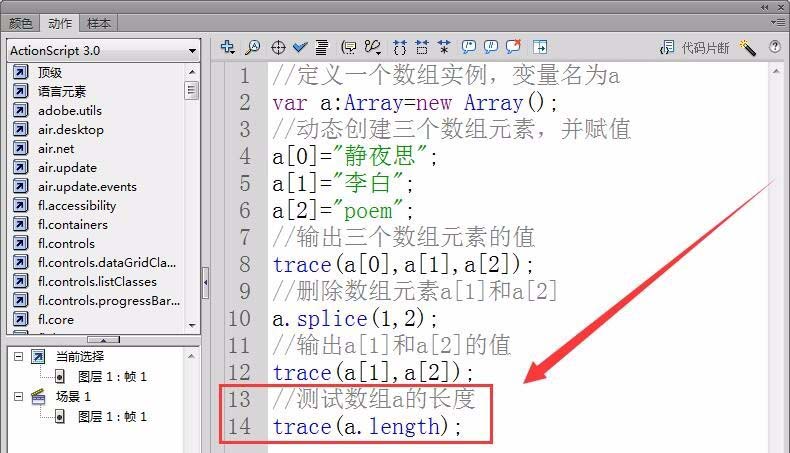Select fl.core in the toolbox
This screenshot has width=790, height=453.
pyautogui.click(x=55, y=319)
